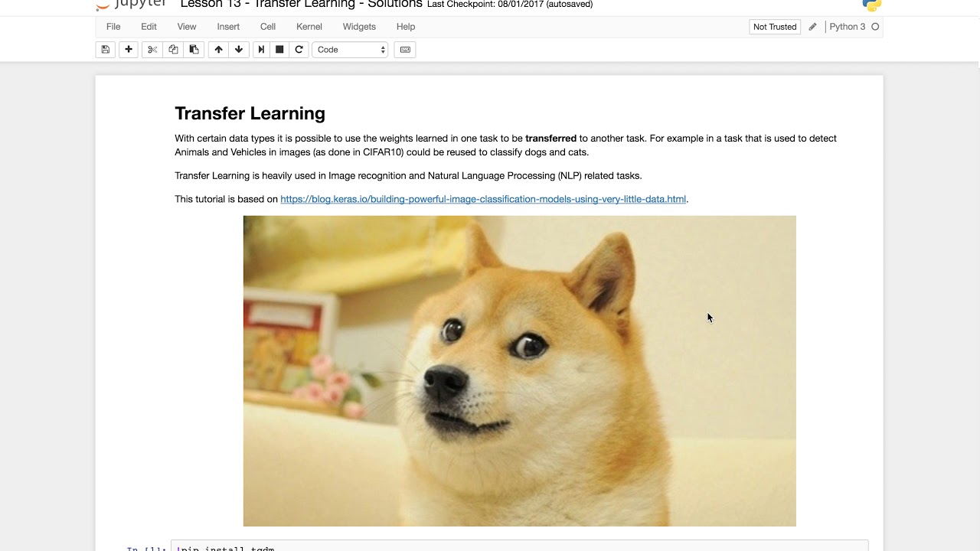This screenshot has height=551, width=980.
Task: Click the pip install tqdm code cell
Action: coord(520,546)
